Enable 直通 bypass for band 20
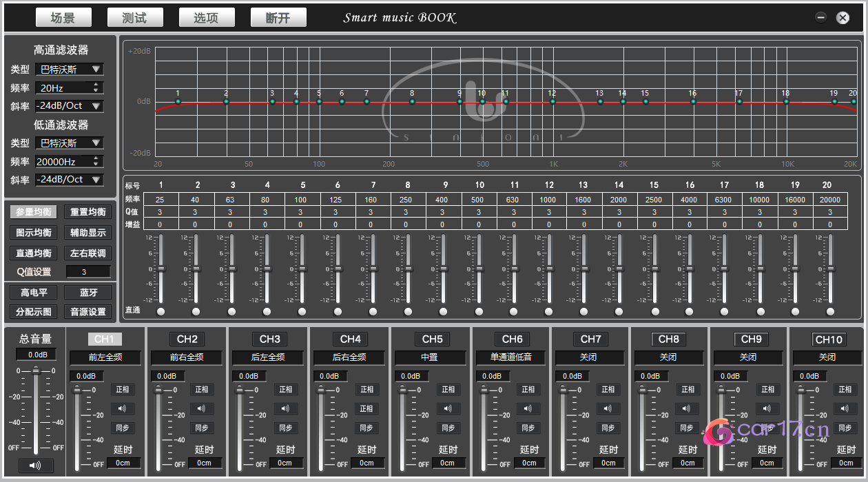868x482 pixels. coord(830,311)
